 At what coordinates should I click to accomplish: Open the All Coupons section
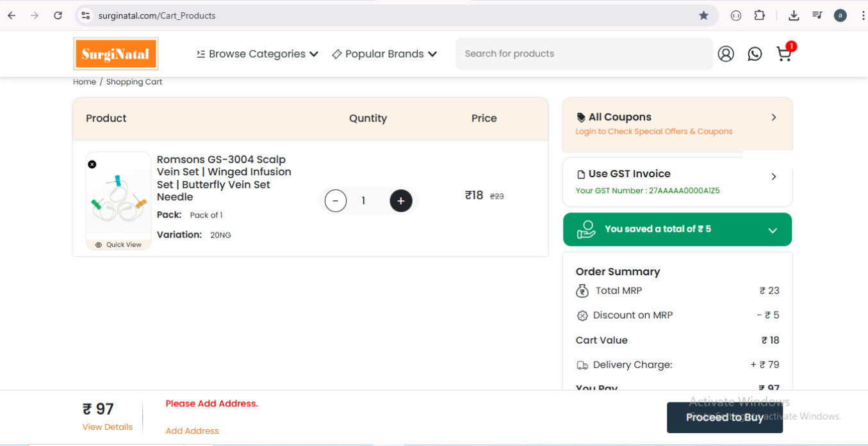point(677,123)
